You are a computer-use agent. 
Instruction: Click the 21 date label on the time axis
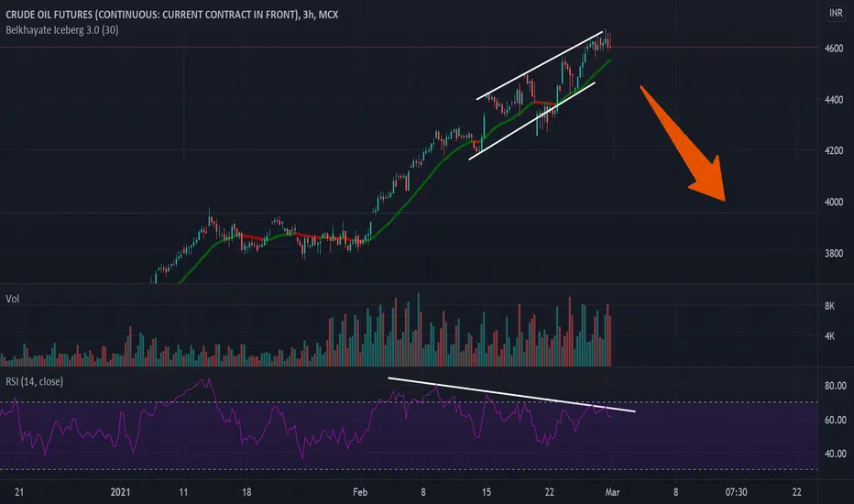[19, 492]
